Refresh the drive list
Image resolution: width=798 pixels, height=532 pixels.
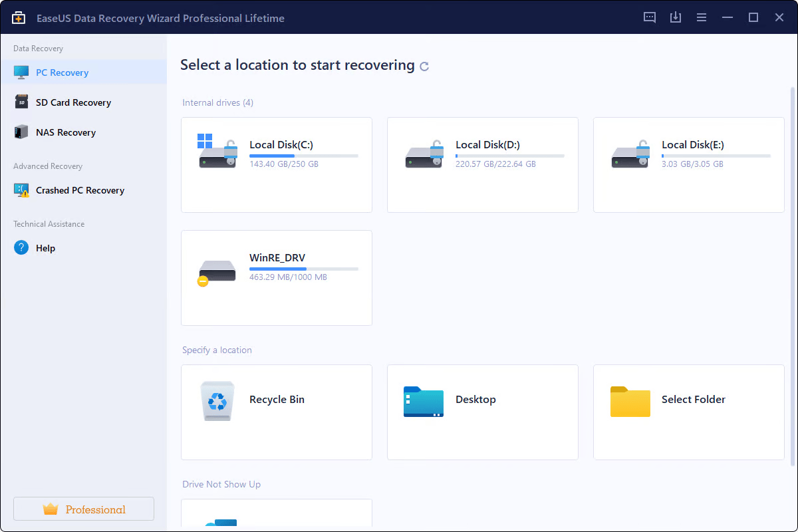tap(426, 65)
